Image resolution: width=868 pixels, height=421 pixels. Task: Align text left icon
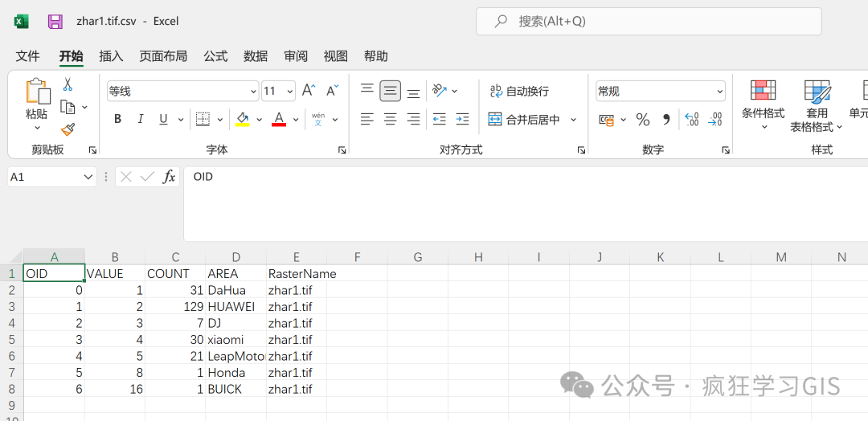(367, 118)
